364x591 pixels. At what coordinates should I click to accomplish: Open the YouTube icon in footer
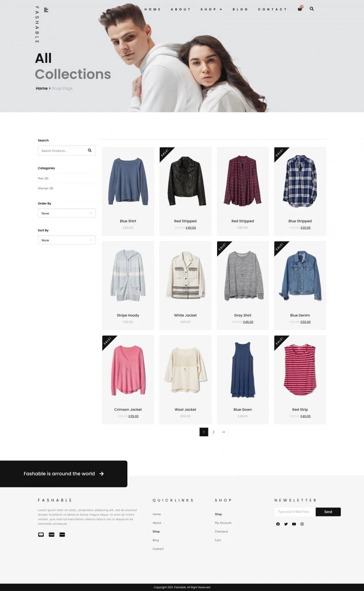coord(294,524)
